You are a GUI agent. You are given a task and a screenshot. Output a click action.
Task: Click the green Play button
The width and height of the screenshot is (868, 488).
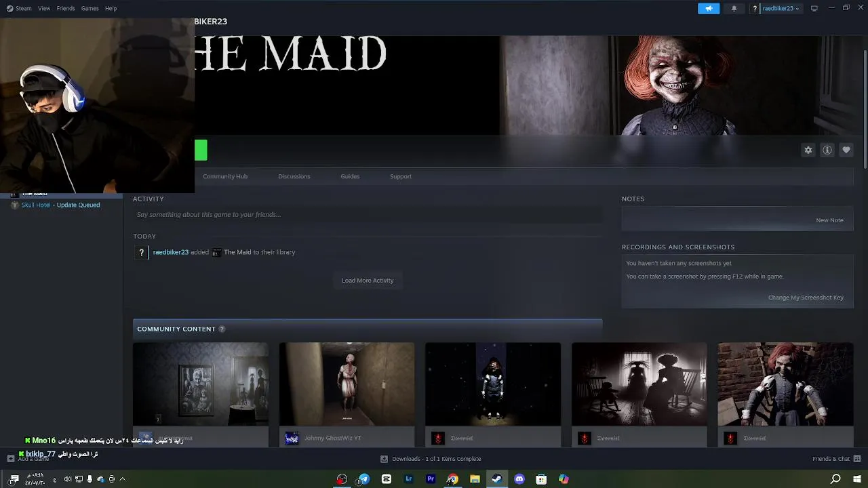coord(201,150)
